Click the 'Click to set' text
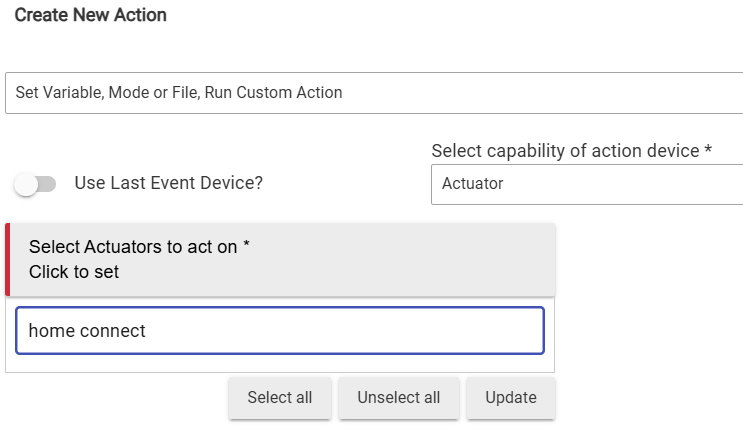The image size is (743, 444). click(x=74, y=272)
